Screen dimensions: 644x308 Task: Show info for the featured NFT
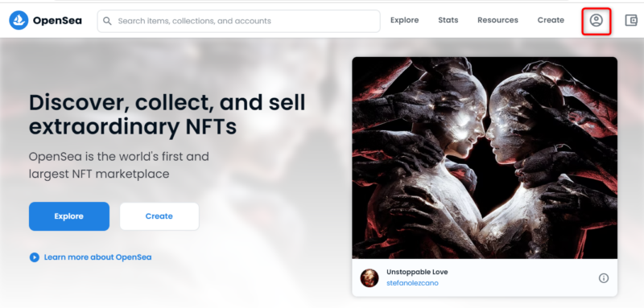(603, 278)
